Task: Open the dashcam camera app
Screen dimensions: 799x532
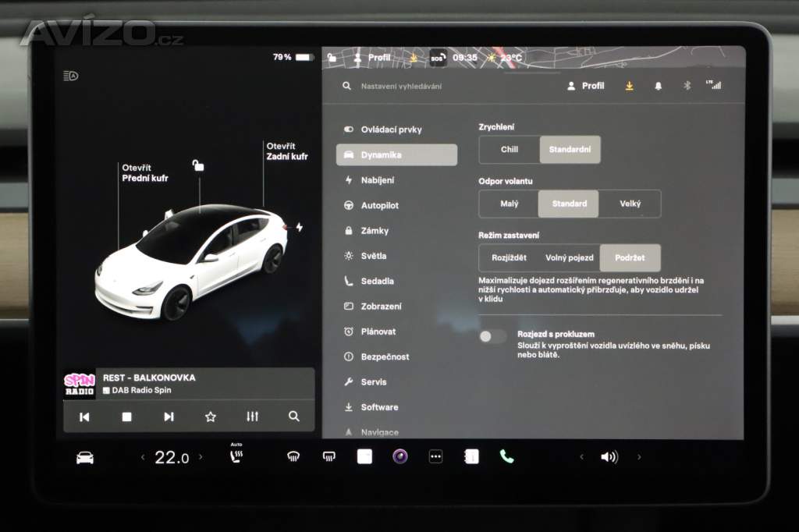Action: [400, 457]
